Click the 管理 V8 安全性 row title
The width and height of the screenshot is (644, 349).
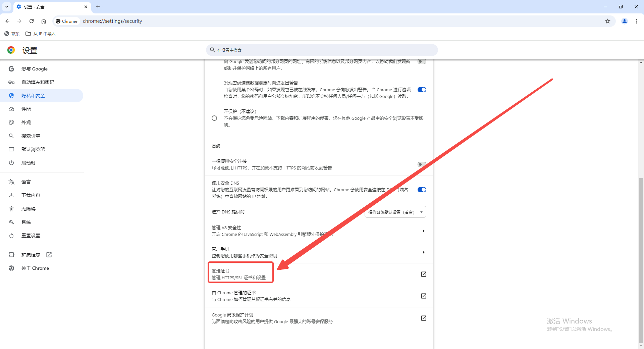point(226,228)
